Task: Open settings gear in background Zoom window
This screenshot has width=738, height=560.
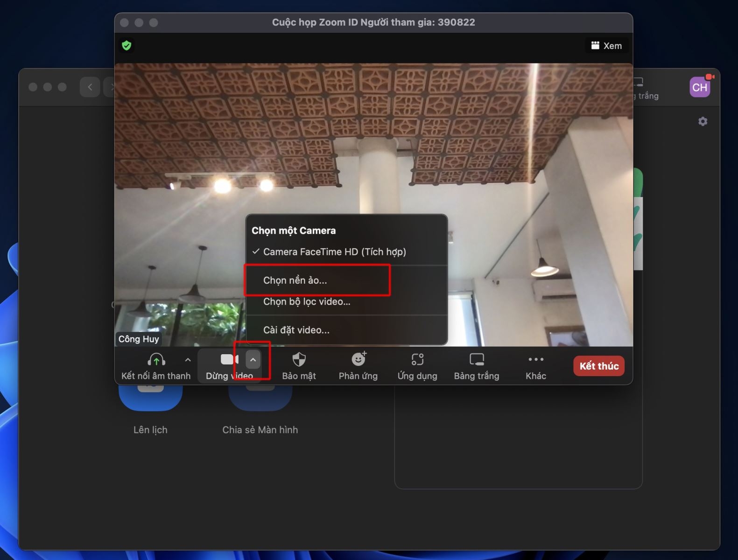Action: point(703,121)
